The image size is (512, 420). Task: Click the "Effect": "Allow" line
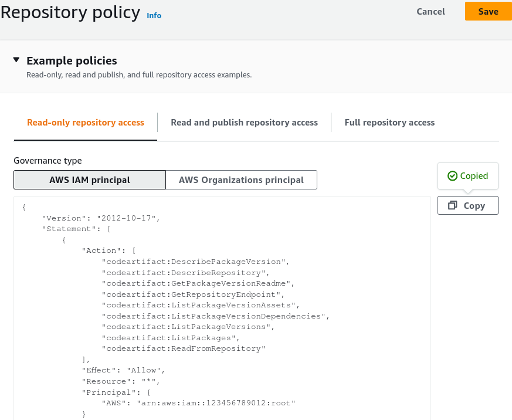coord(123,370)
